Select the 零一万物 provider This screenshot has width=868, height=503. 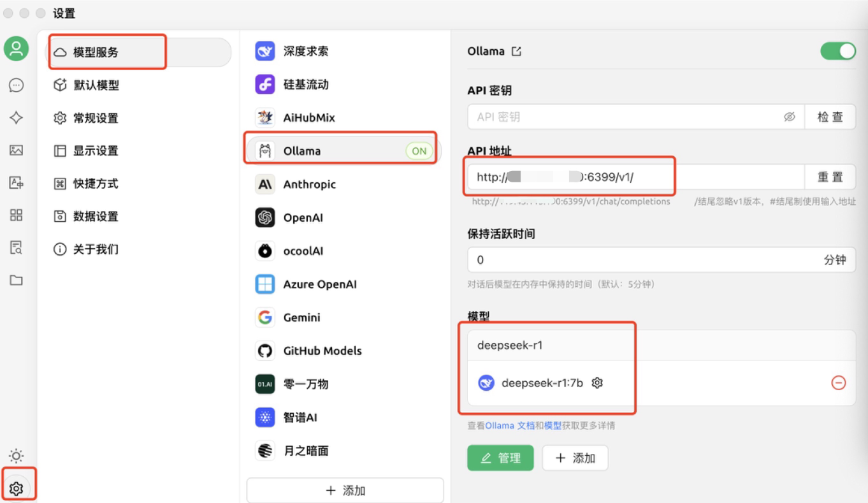click(x=345, y=384)
